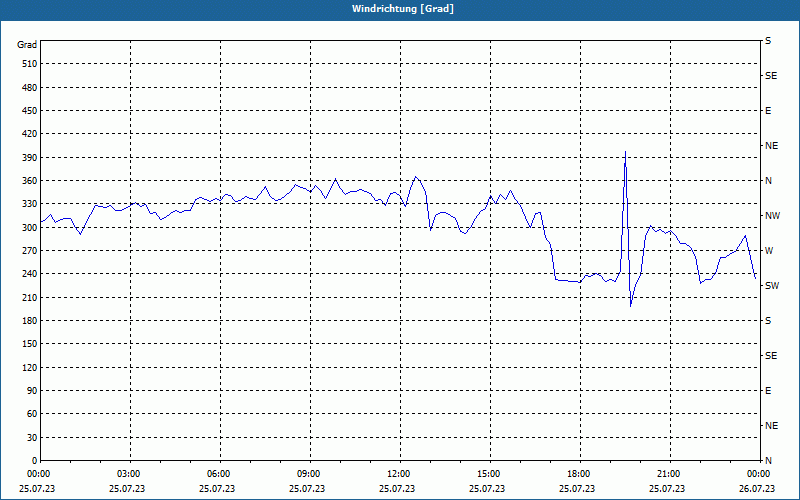
Task: Click the 21:00 time label
Action: pos(670,474)
